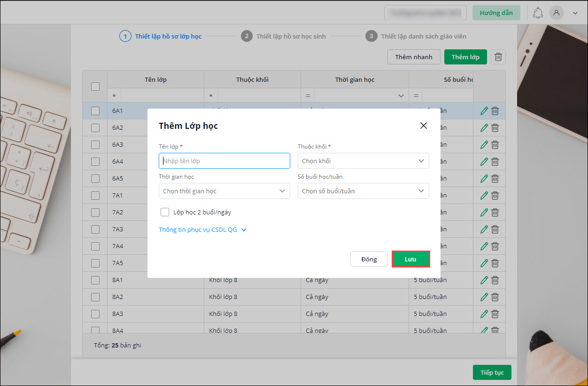This screenshot has width=588, height=386.
Task: Tick the Lớp học 2 buổi/ngày checkbox
Action: pyautogui.click(x=165, y=212)
